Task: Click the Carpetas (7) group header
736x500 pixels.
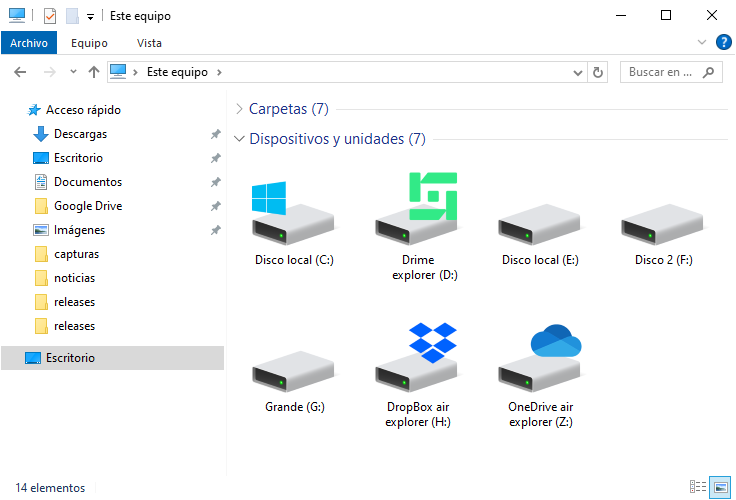Action: tap(289, 109)
